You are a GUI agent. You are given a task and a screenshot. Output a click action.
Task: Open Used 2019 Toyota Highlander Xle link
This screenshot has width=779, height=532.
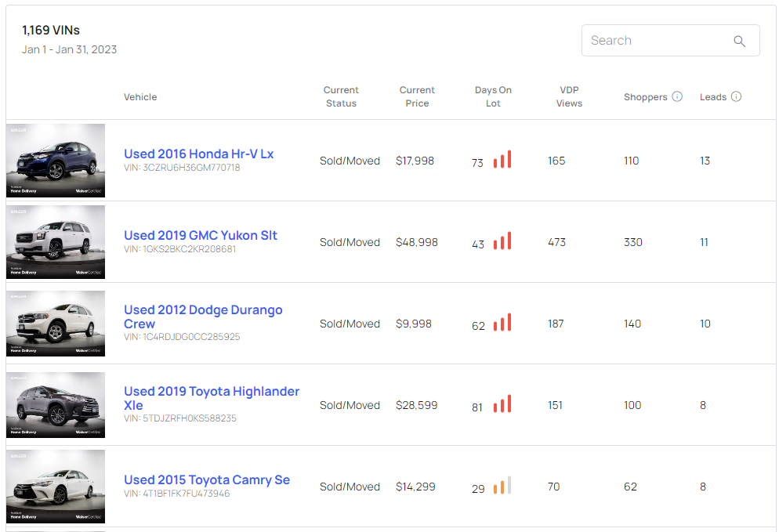pos(212,392)
